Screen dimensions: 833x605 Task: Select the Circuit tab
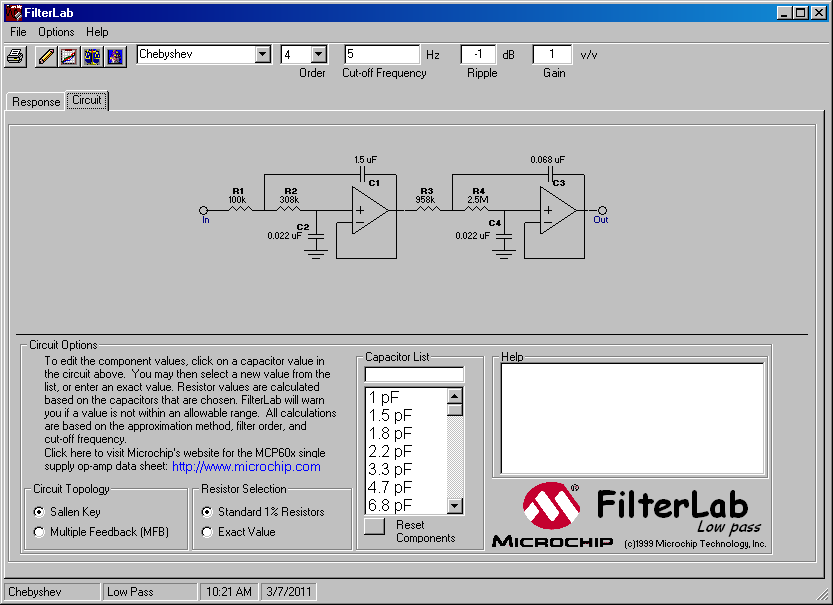coord(87,100)
